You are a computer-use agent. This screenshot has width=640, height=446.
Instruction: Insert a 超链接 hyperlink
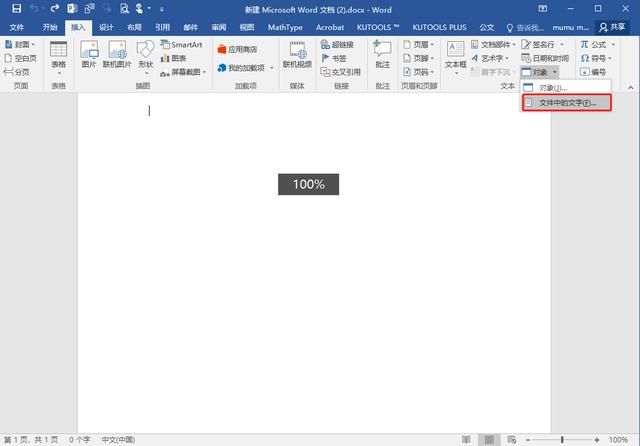click(337, 44)
